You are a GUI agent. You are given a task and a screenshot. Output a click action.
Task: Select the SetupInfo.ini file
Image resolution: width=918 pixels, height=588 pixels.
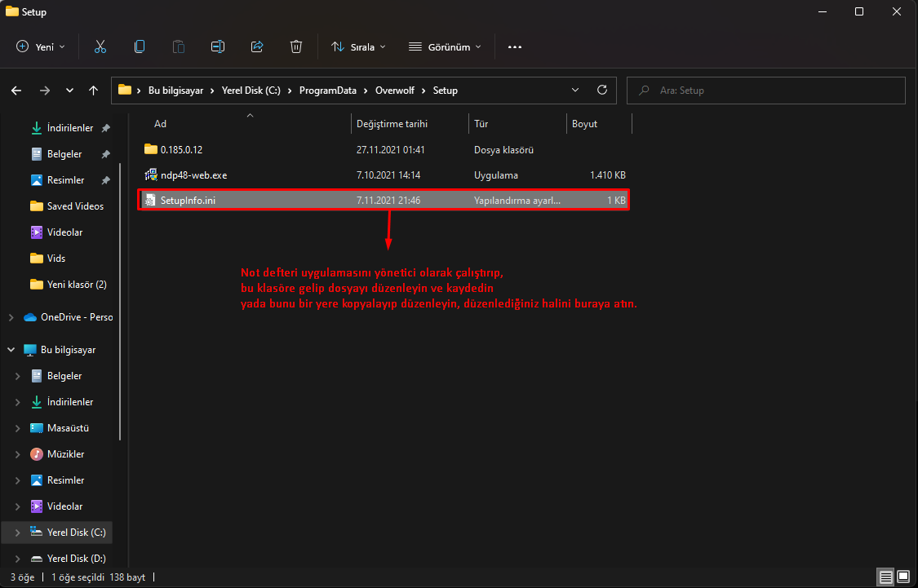click(384, 200)
